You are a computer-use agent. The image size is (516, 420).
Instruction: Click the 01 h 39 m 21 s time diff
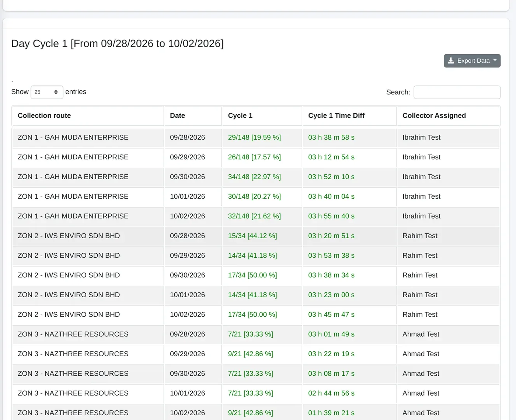pos(331,413)
